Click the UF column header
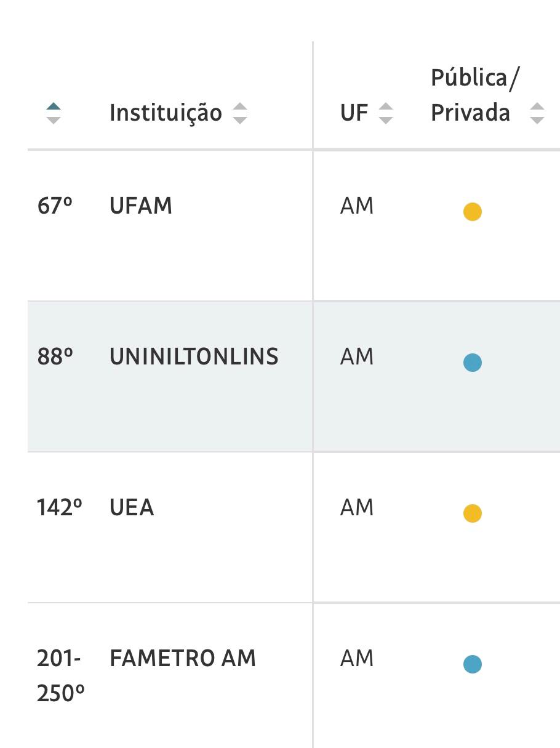The image size is (560, 748). [x=354, y=113]
